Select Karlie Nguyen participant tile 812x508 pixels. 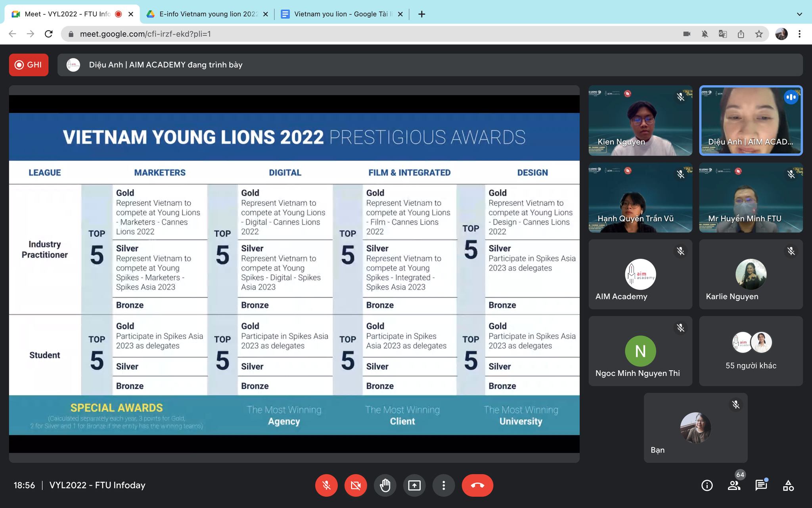(x=751, y=274)
